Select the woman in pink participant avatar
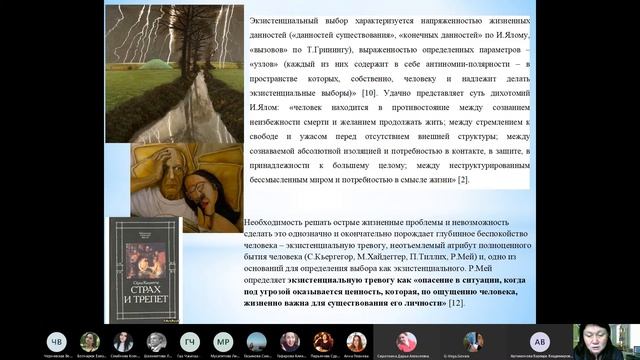The width and height of the screenshot is (640, 360). 407,342
